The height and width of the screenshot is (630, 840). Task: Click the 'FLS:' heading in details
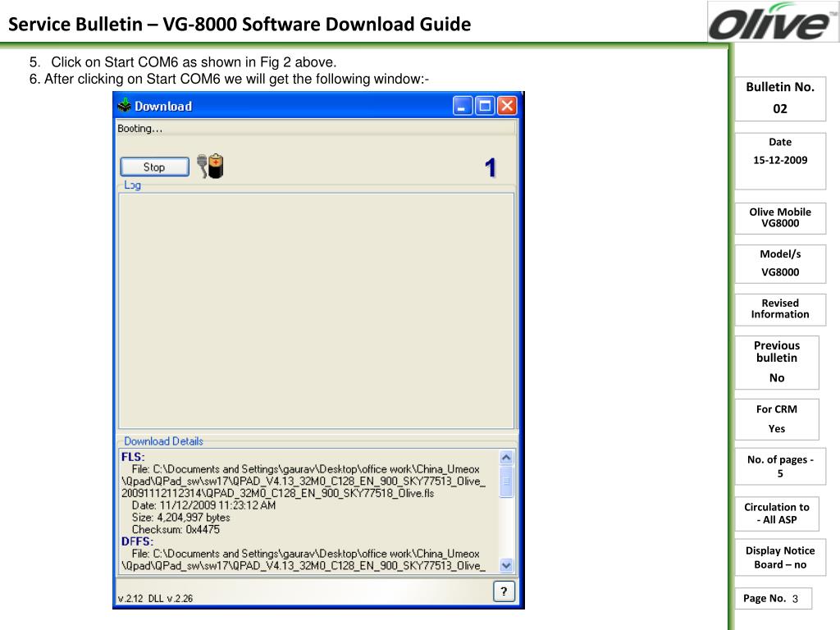pyautogui.click(x=133, y=457)
